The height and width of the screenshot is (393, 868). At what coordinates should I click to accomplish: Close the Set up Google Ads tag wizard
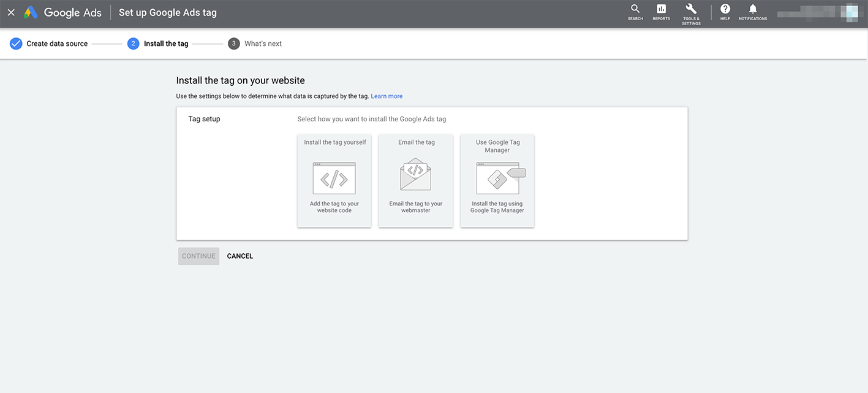[11, 12]
